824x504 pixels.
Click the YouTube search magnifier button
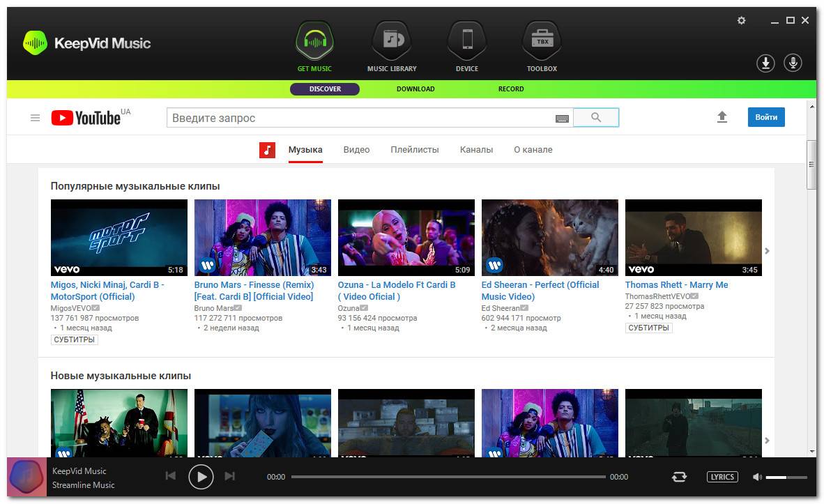[596, 117]
